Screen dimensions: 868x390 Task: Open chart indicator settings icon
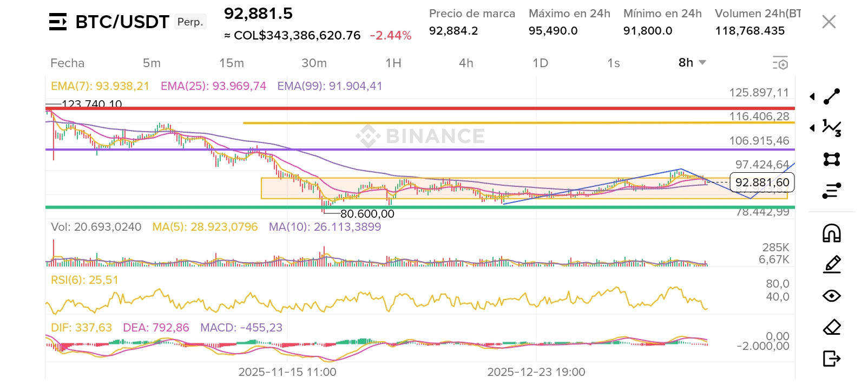[x=780, y=63]
